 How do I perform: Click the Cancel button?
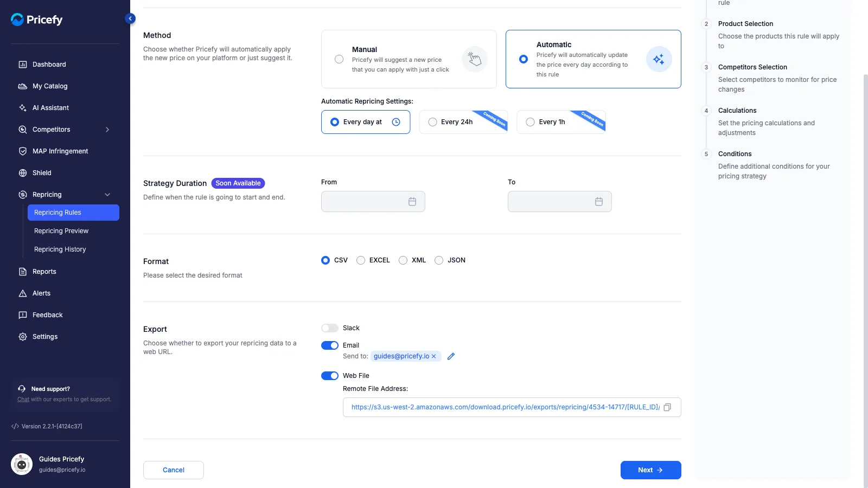point(174,470)
